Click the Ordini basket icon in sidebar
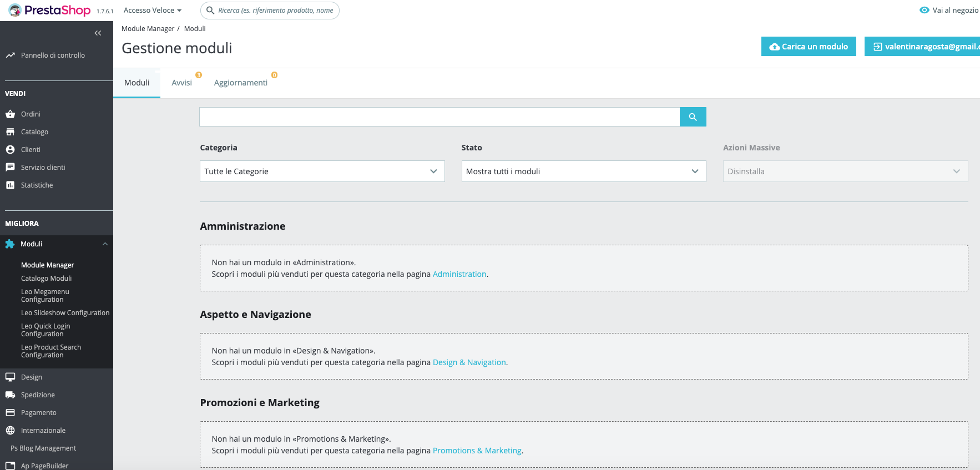 coord(10,114)
